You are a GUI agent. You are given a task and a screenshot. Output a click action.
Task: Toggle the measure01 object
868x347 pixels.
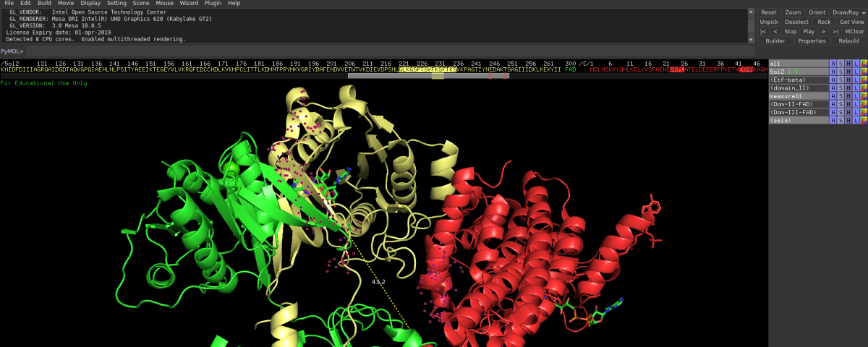pos(799,96)
